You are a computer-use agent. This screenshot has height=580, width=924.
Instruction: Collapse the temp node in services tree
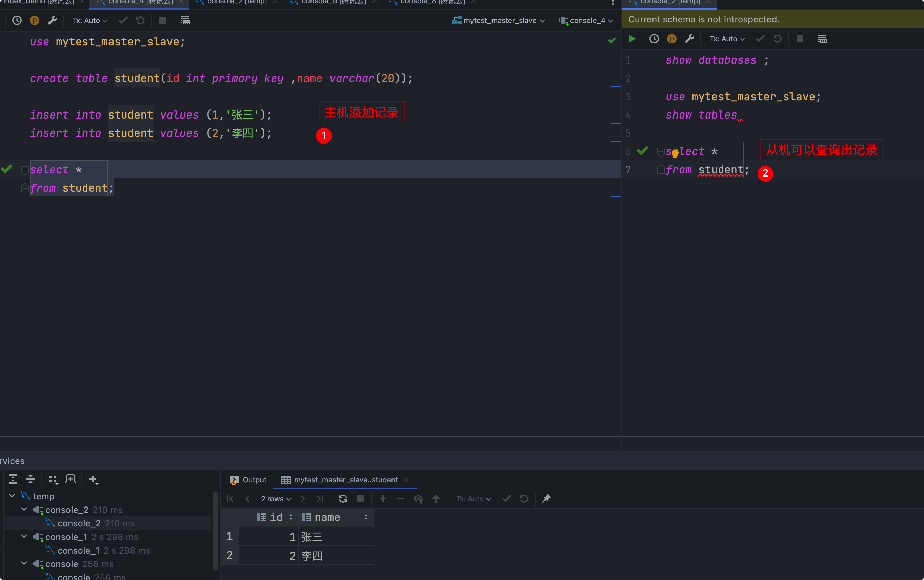pos(12,496)
